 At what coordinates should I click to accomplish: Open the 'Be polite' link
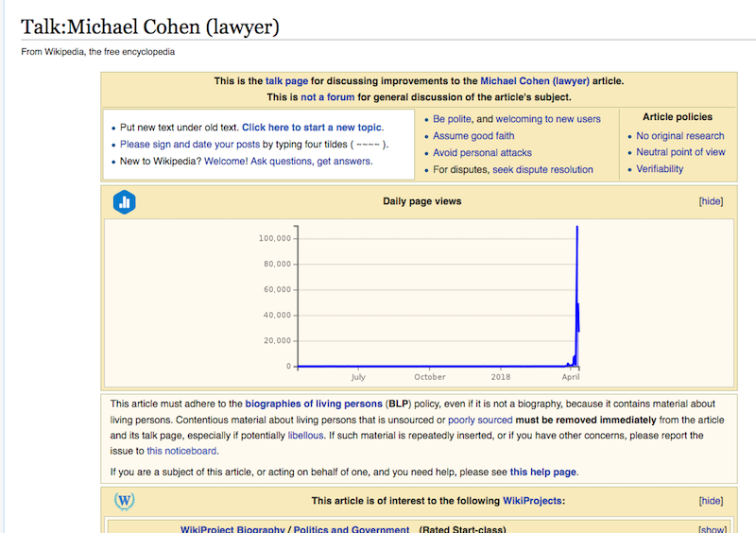click(x=452, y=119)
